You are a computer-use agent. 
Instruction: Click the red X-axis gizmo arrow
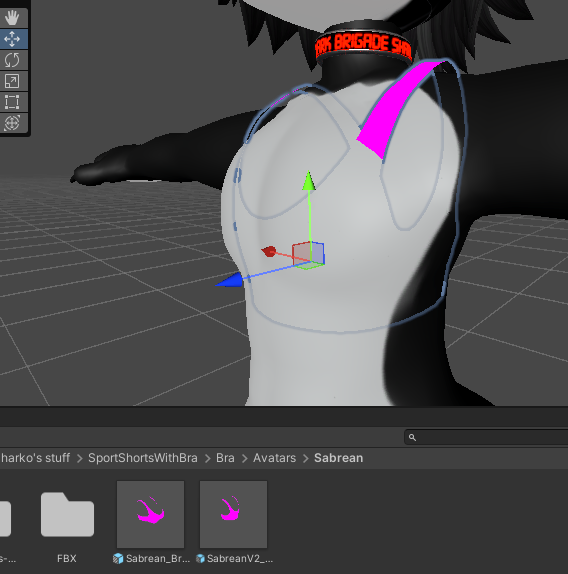coord(269,251)
